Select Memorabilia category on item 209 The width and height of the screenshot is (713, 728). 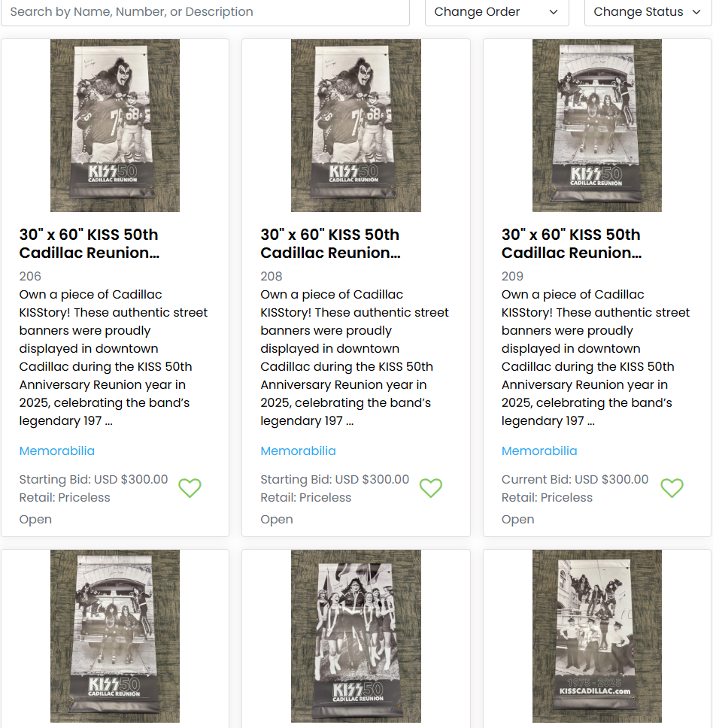[x=539, y=450]
